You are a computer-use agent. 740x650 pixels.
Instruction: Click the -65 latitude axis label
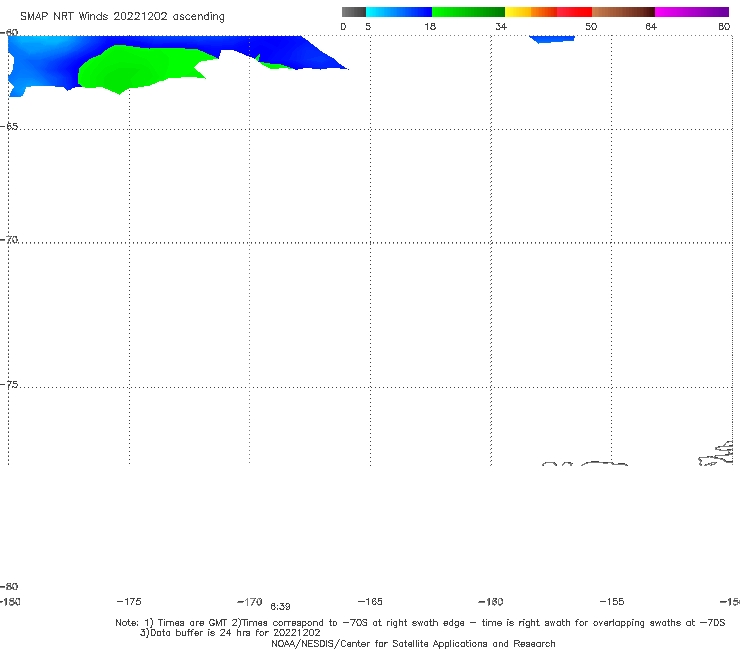coord(9,127)
